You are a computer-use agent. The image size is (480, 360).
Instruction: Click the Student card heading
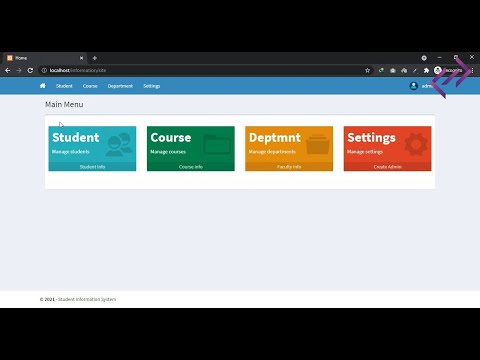(x=76, y=137)
